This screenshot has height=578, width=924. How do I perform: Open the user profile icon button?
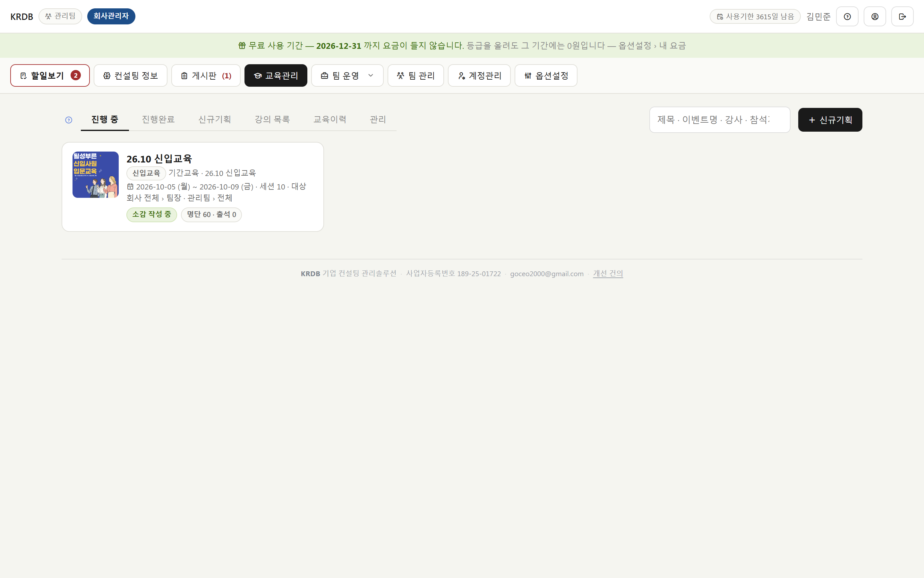click(875, 16)
